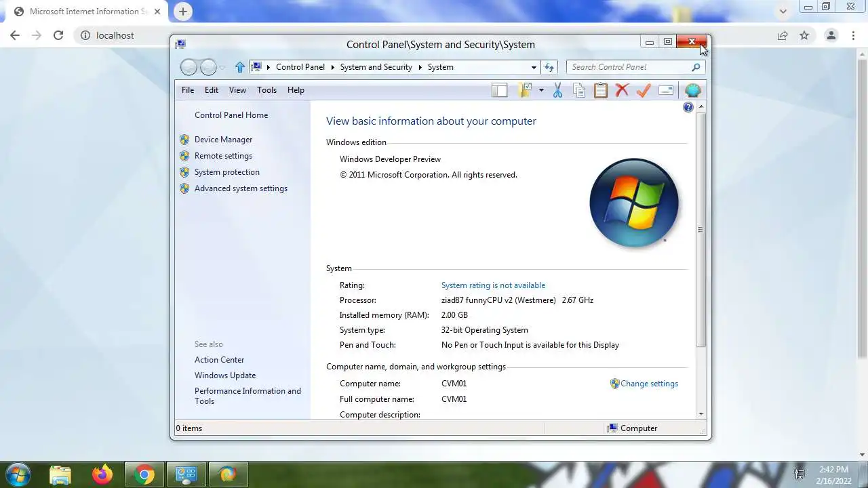This screenshot has width=868, height=488.
Task: Click the scroll down arrow in System window
Action: (x=701, y=413)
